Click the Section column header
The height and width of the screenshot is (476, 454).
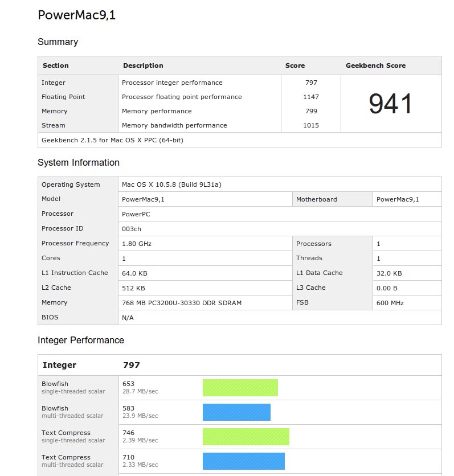(56, 65)
